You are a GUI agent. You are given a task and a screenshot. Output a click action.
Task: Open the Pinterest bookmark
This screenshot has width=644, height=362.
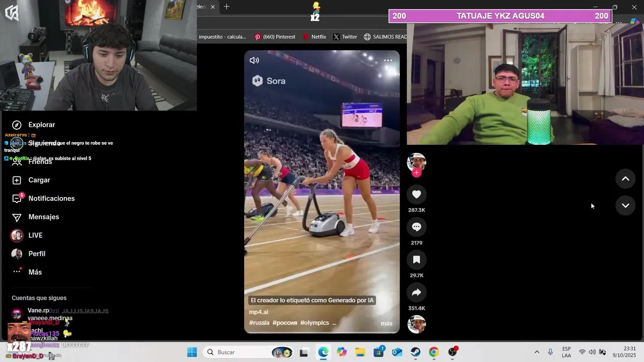[x=275, y=37]
